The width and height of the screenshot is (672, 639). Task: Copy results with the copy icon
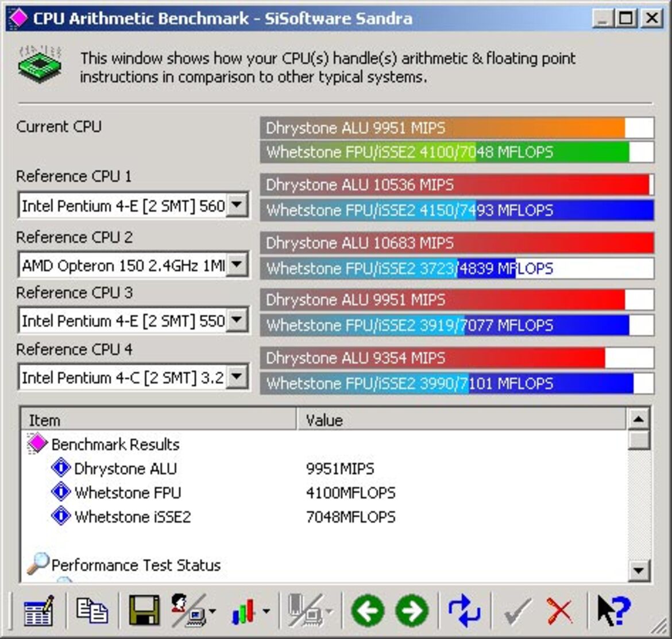click(92, 610)
